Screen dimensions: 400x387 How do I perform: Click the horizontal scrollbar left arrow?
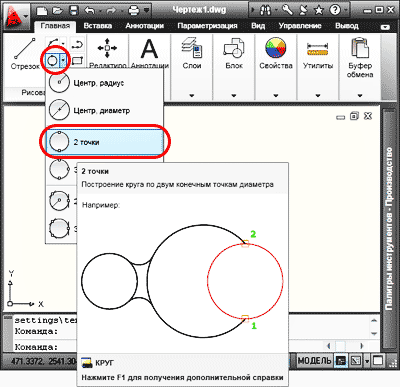(329, 346)
